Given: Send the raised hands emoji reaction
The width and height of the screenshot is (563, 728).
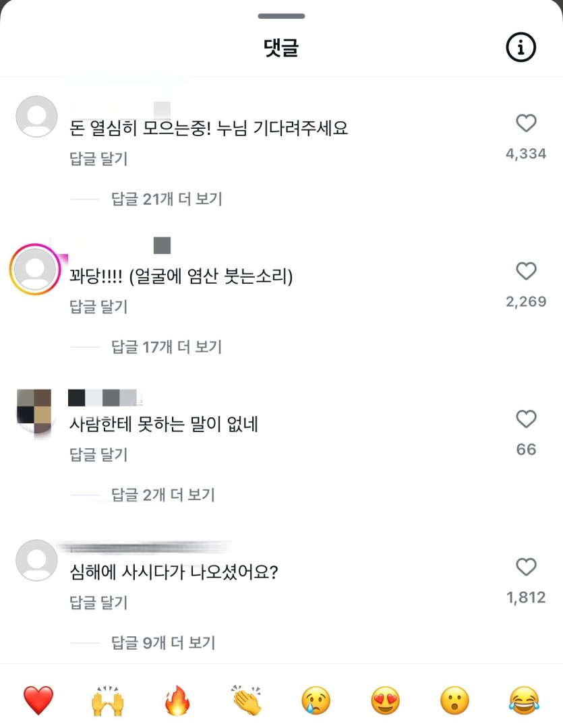Looking at the screenshot, I should point(108,700).
